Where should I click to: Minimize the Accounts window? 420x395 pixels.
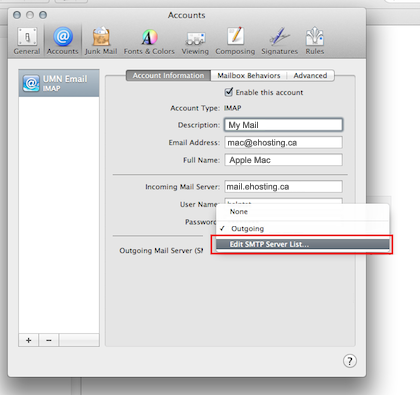pos(30,15)
